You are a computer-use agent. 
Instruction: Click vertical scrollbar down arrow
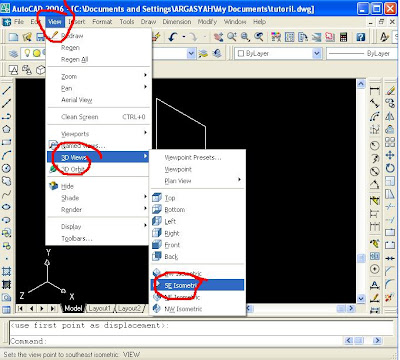point(361,299)
